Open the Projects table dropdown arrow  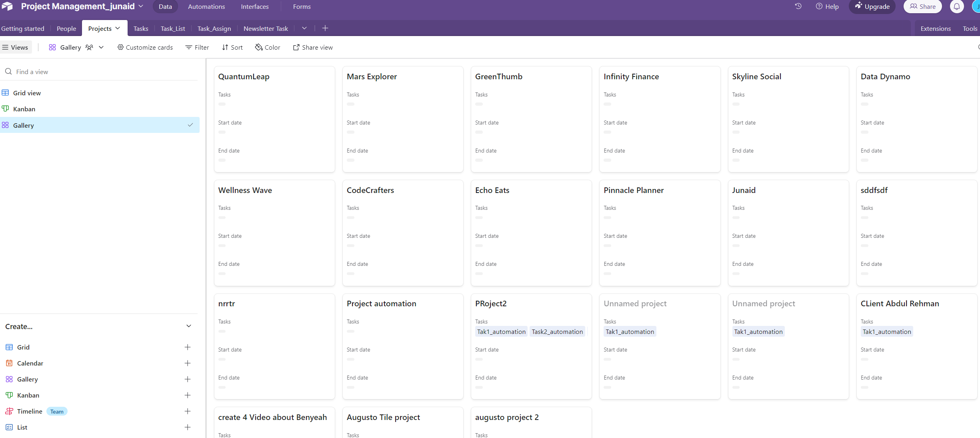pos(118,28)
